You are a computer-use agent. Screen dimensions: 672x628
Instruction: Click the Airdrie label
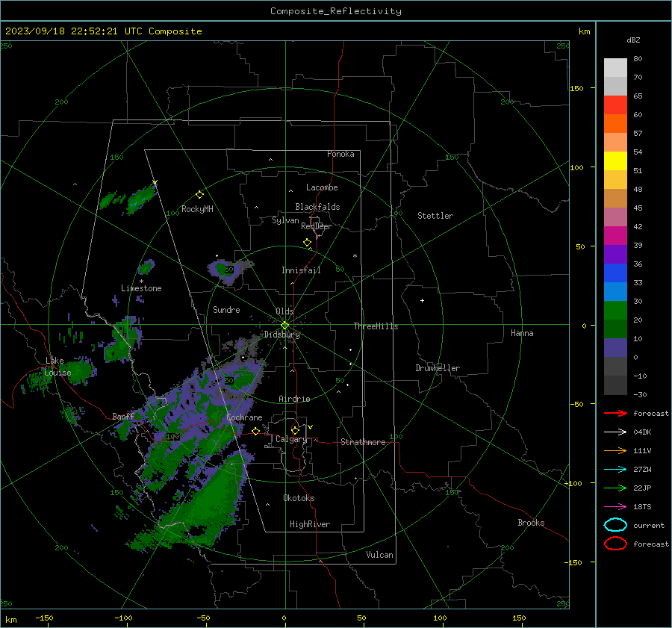[294, 399]
